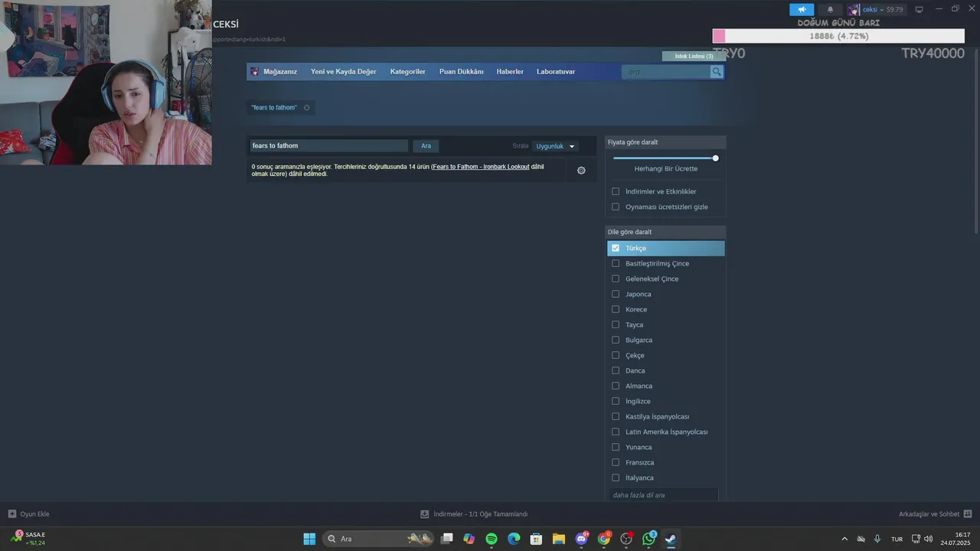Screen dimensions: 980x551
Task: Switch to Big Picture mode monitor icon
Action: coord(919,9)
